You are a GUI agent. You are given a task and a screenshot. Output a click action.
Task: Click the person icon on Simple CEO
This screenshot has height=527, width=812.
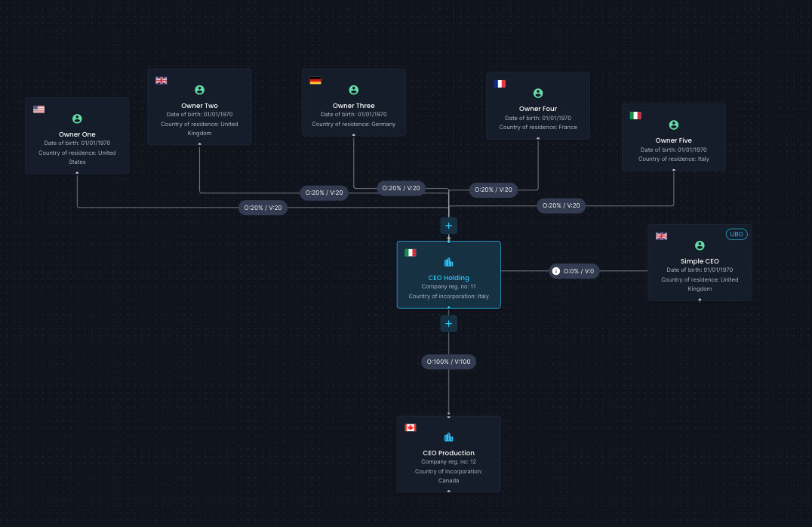700,245
